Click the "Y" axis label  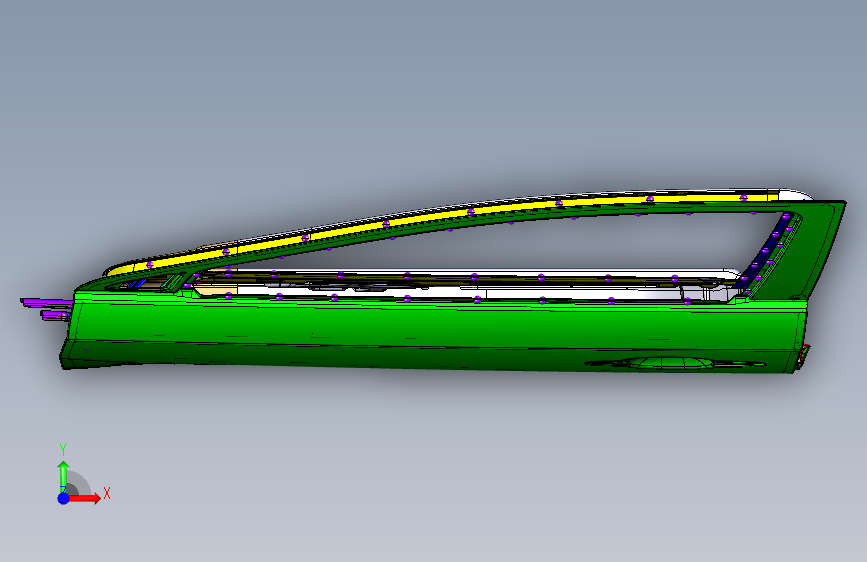point(63,450)
